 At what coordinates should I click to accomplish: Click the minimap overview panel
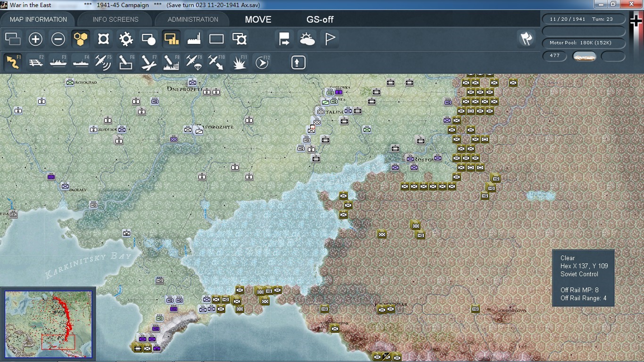pyautogui.click(x=49, y=325)
